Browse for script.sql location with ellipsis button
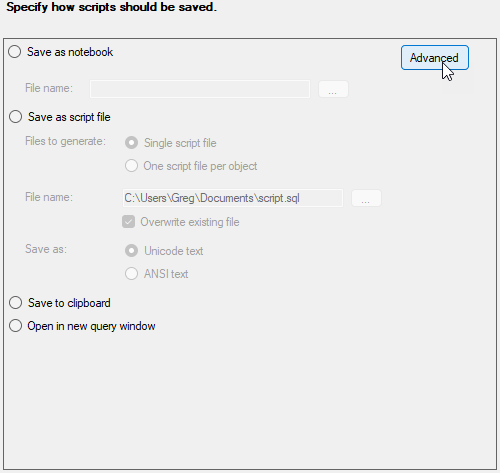Image resolution: width=500 pixels, height=473 pixels. coord(366,198)
